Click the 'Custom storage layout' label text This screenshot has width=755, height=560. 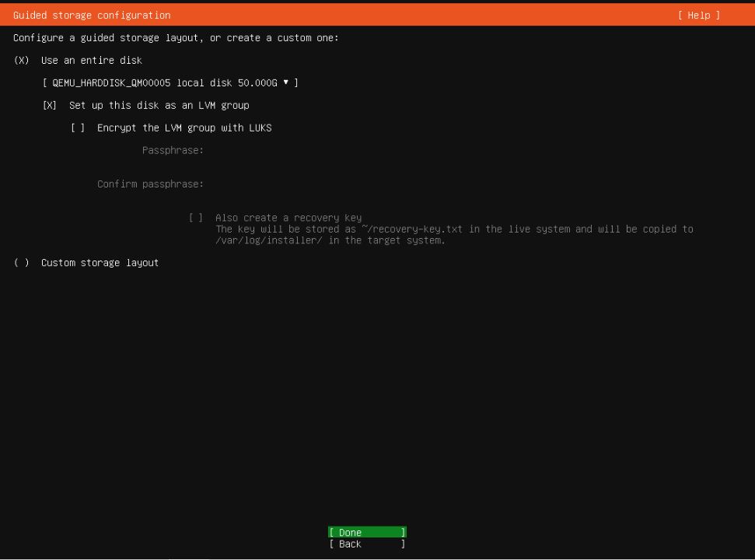coord(100,263)
